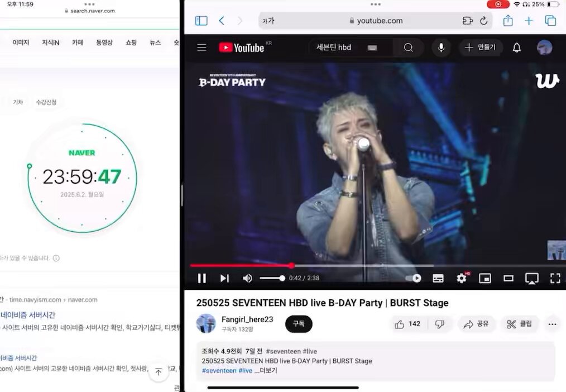Toggle autoplay switch
Viewport: 566px width, 392px height.
(413, 278)
